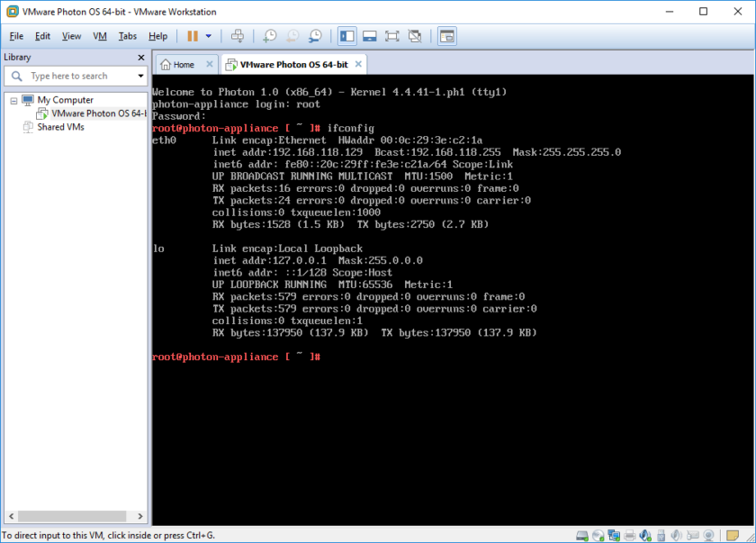
Task: Toggle the Library panel visibility
Action: pyautogui.click(x=346, y=36)
